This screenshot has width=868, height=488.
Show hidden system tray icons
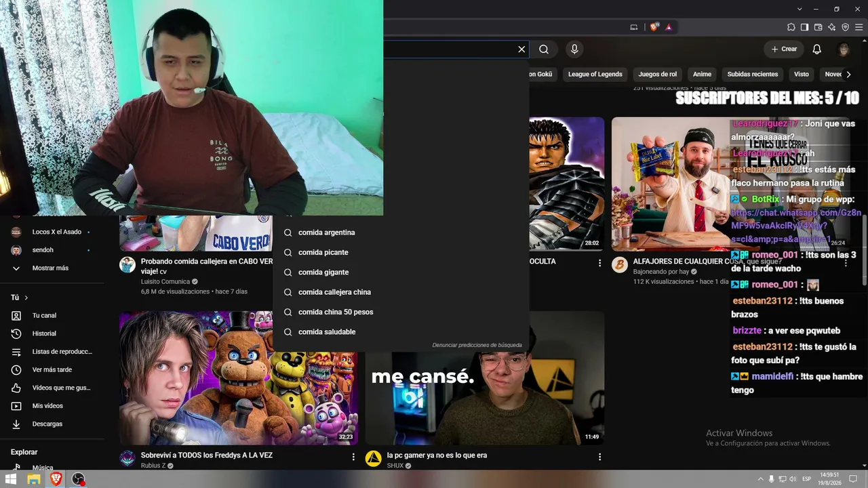pos(760,479)
